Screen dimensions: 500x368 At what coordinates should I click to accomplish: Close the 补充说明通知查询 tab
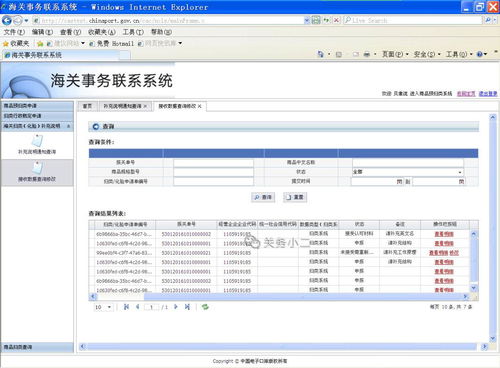click(x=145, y=106)
